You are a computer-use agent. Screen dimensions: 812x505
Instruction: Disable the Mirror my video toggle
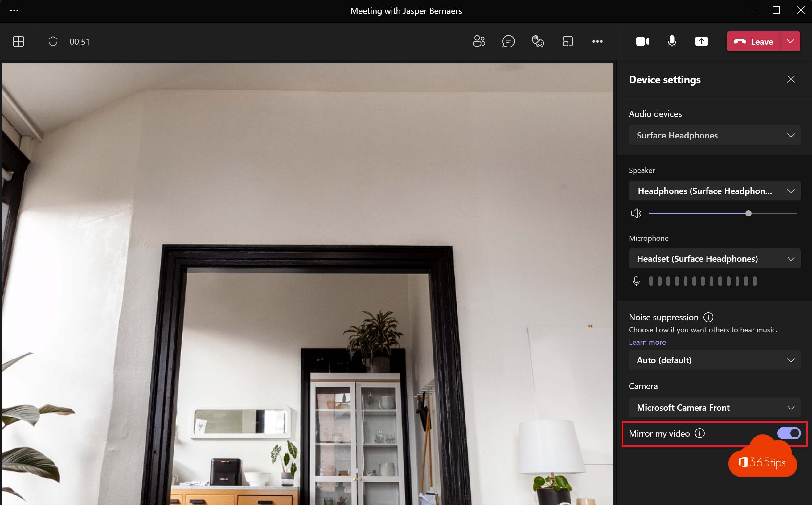[789, 433]
